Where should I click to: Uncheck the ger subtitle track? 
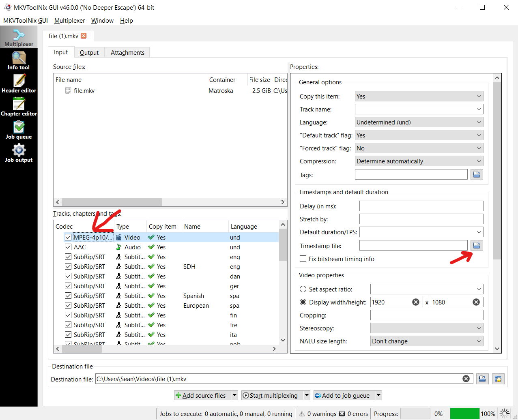click(68, 286)
